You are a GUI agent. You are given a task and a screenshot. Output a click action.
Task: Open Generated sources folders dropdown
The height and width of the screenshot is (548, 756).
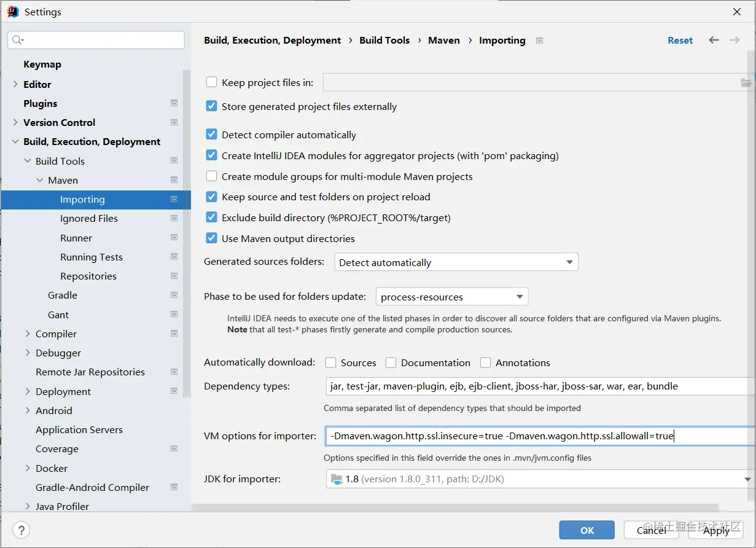456,262
